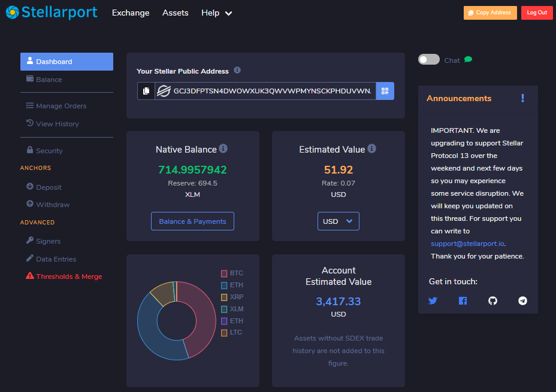This screenshot has height=392, width=556.
Task: Click the Balance & Payments button
Action: [x=192, y=221]
